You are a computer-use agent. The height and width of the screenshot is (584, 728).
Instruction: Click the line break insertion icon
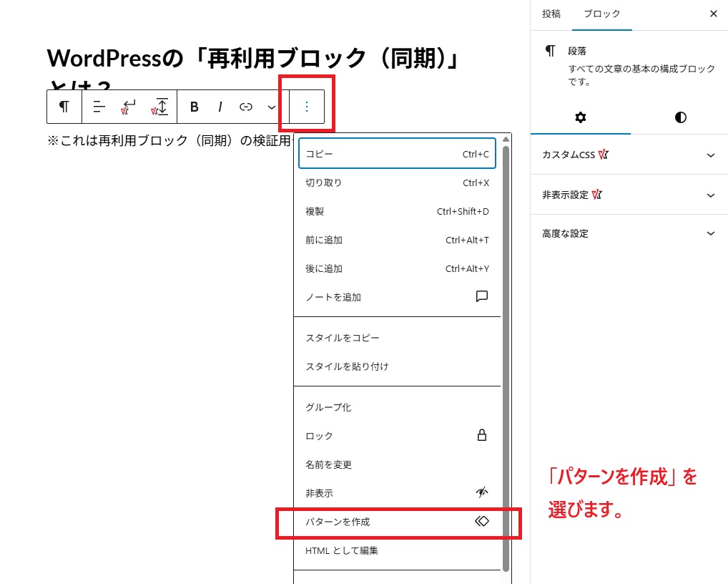(129, 107)
